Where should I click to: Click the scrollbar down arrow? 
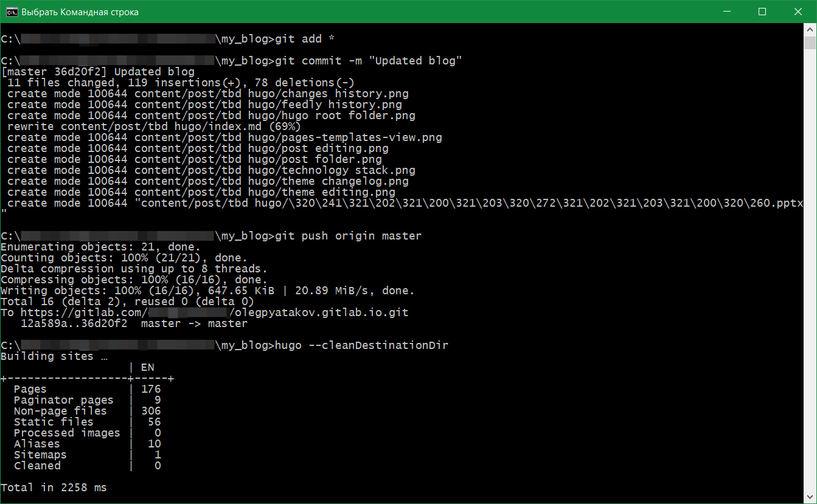[x=810, y=497]
